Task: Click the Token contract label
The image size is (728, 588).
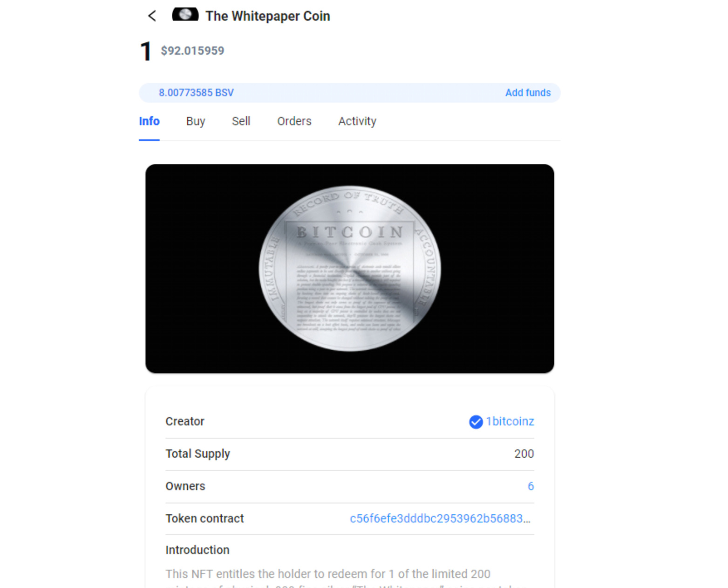Action: pos(204,519)
